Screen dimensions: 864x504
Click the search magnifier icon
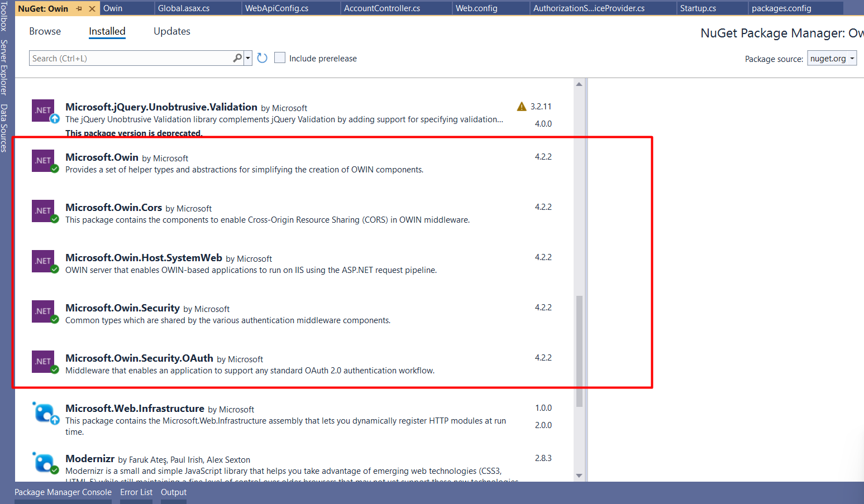tap(237, 57)
